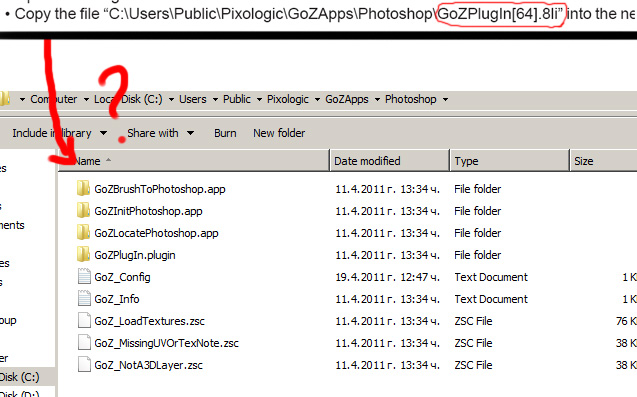This screenshot has height=397, width=637.
Task: Click the GoZ_NotA3DLayer.zsc file icon
Action: pos(84,364)
